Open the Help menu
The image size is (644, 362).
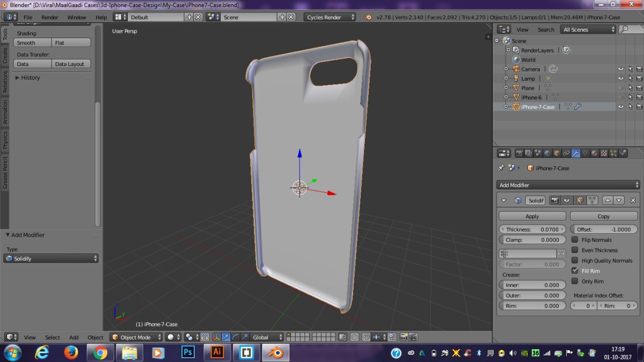click(101, 17)
